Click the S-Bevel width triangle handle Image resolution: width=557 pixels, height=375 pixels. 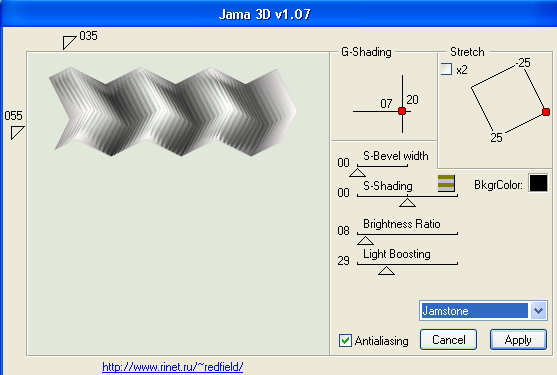pos(357,173)
